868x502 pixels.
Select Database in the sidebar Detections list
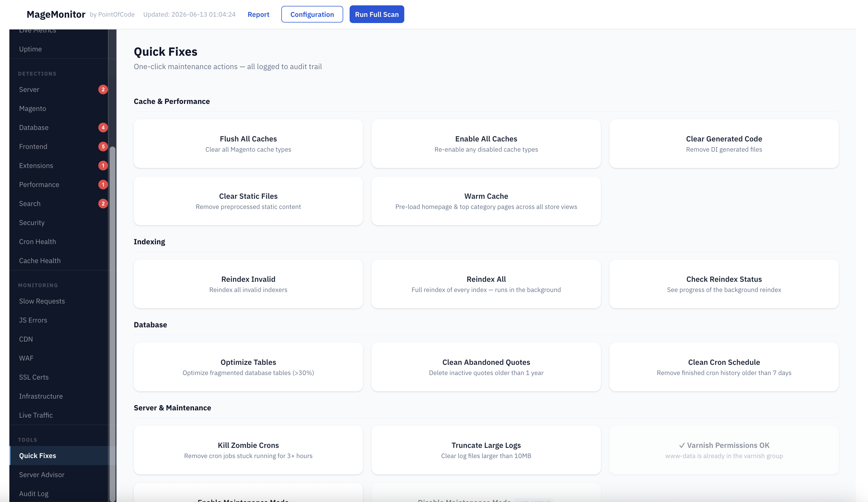tap(59, 128)
